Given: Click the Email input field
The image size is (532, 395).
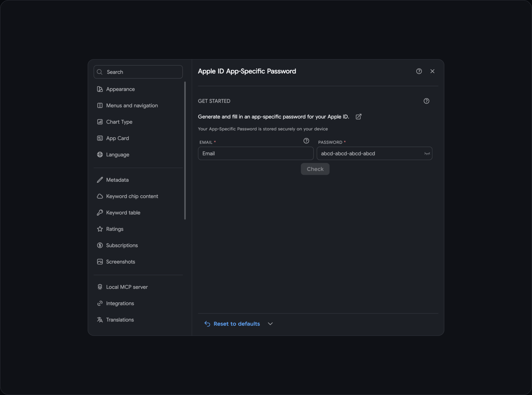Looking at the screenshot, I should 256,153.
